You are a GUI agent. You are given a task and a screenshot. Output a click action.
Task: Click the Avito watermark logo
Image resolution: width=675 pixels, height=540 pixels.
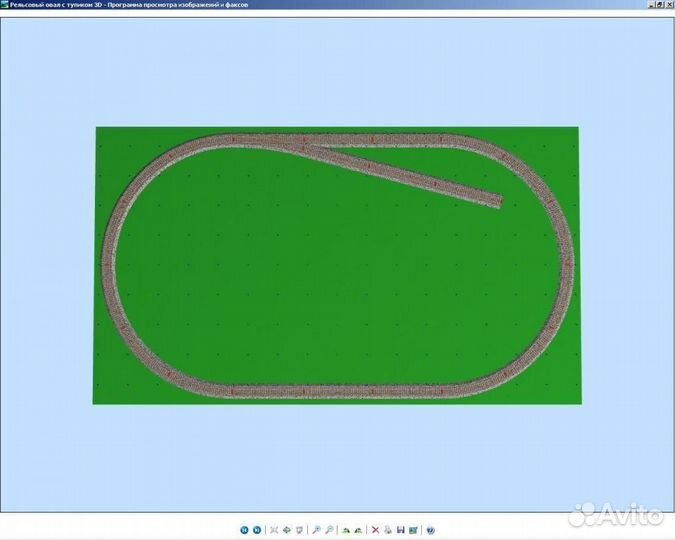(616, 516)
